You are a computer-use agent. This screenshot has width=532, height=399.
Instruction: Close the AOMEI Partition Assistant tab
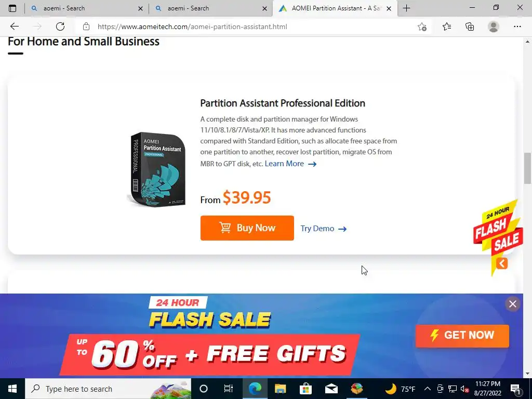[389, 8]
